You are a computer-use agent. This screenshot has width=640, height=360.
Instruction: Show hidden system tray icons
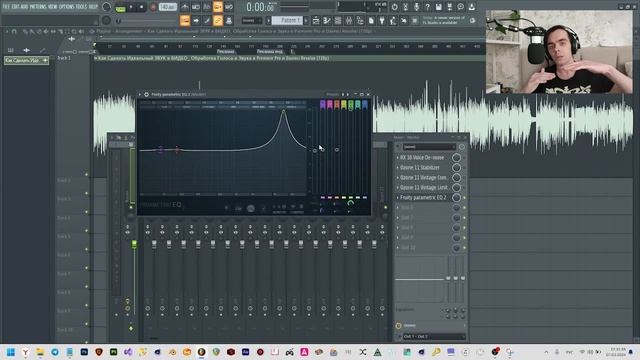(546, 352)
